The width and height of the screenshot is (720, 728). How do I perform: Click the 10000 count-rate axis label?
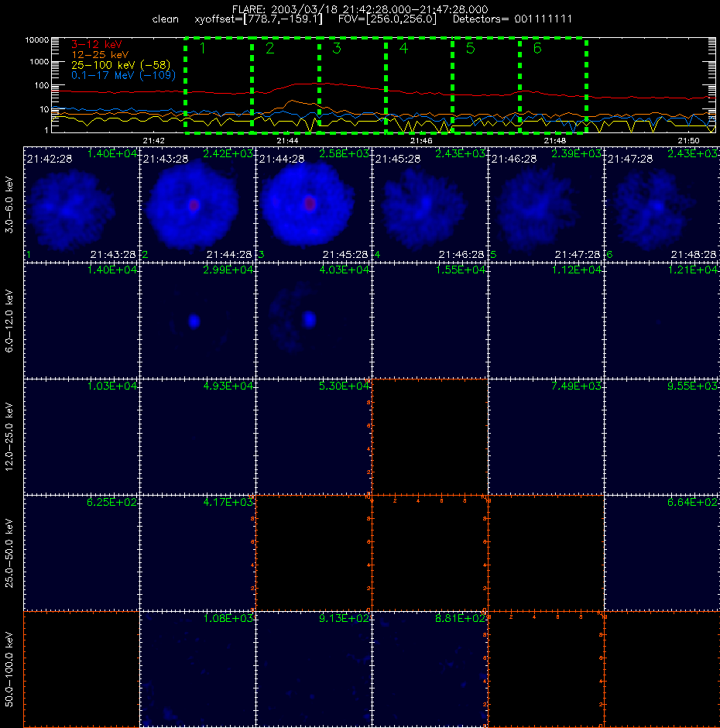(37, 40)
